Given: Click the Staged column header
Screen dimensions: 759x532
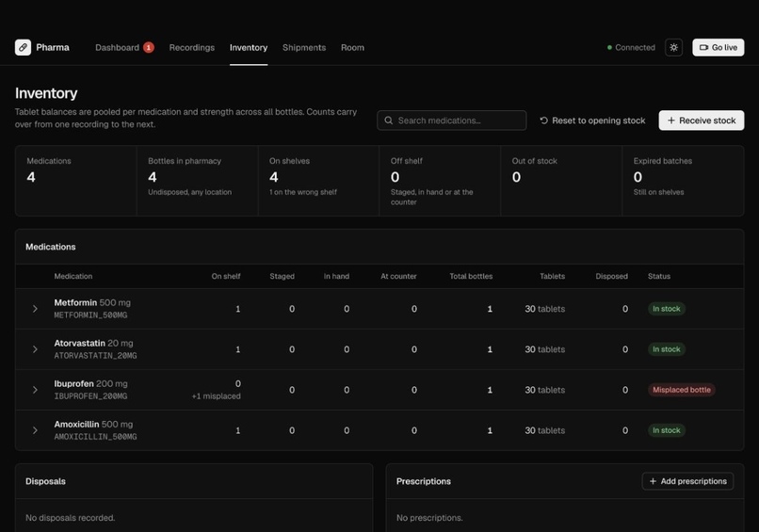Looking at the screenshot, I should click(x=283, y=276).
